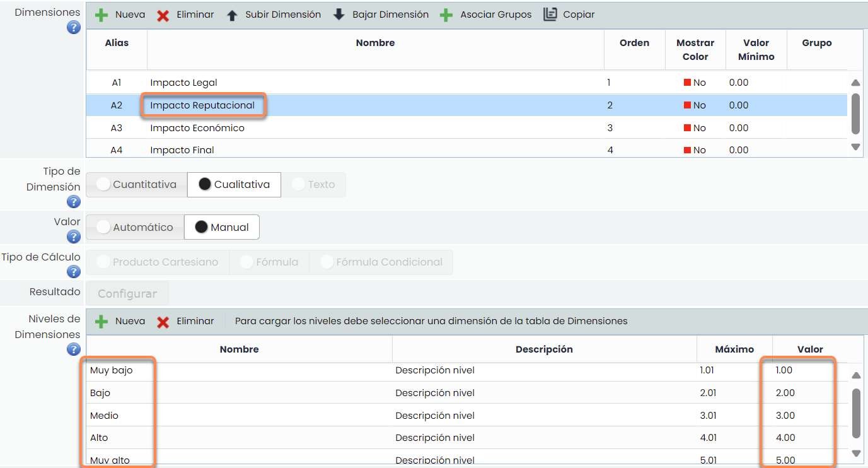Screen dimensions: 868x468
Task: Open the help icon under Tipo de Dimensión
Action: pos(74,202)
